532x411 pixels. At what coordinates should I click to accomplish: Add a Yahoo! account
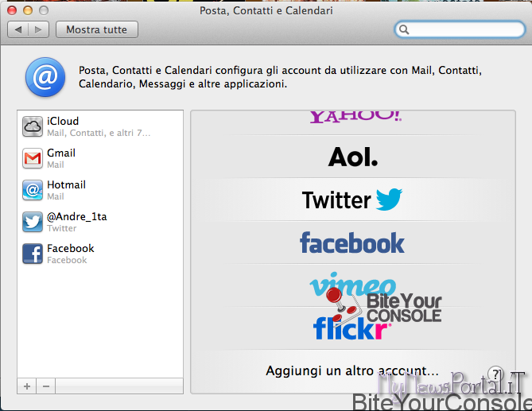[355, 117]
